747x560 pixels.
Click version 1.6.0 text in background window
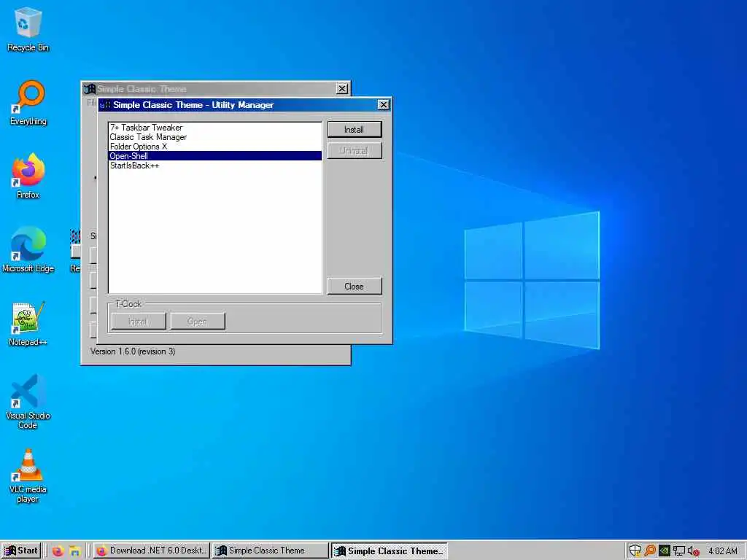pyautogui.click(x=133, y=351)
